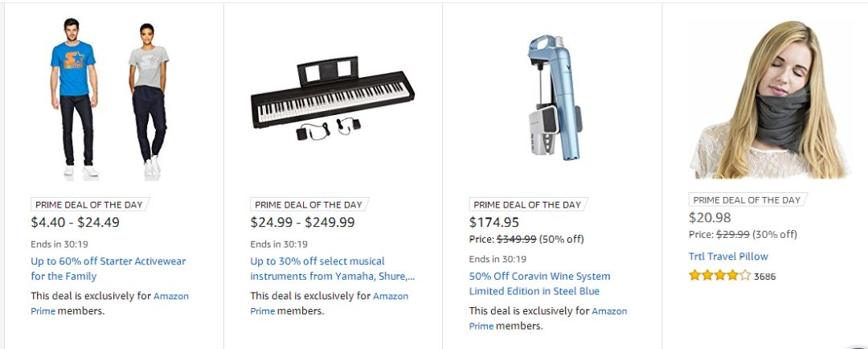Open the 3686 reviews count
Screen dimensions: 868x349
(765, 276)
